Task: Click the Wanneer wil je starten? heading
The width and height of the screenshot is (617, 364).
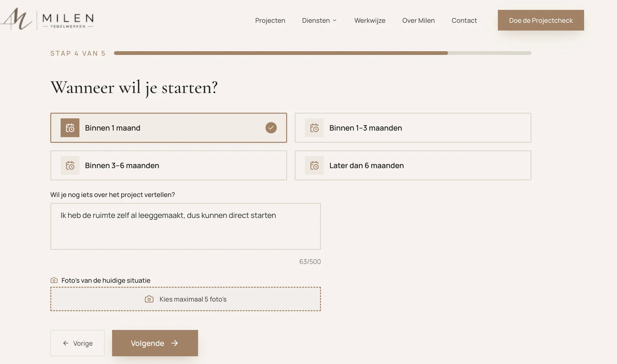Action: click(134, 88)
